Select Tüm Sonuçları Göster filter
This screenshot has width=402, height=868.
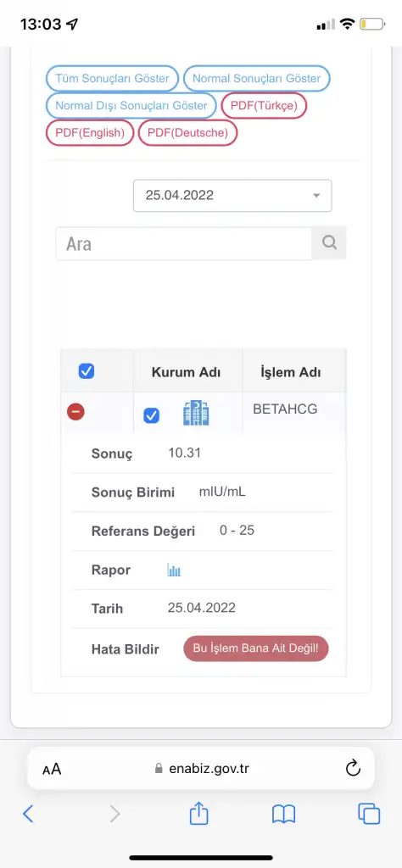point(113,78)
